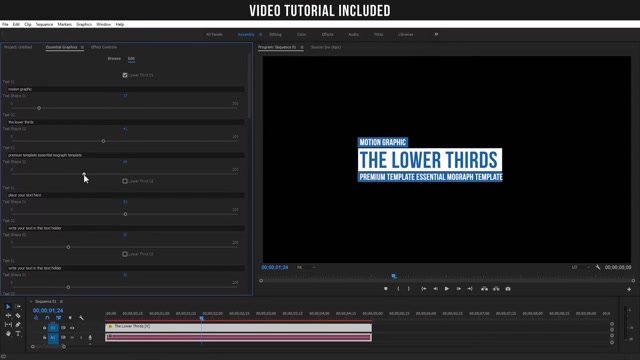Enable Lower Third 02 checkbox

[125, 181]
